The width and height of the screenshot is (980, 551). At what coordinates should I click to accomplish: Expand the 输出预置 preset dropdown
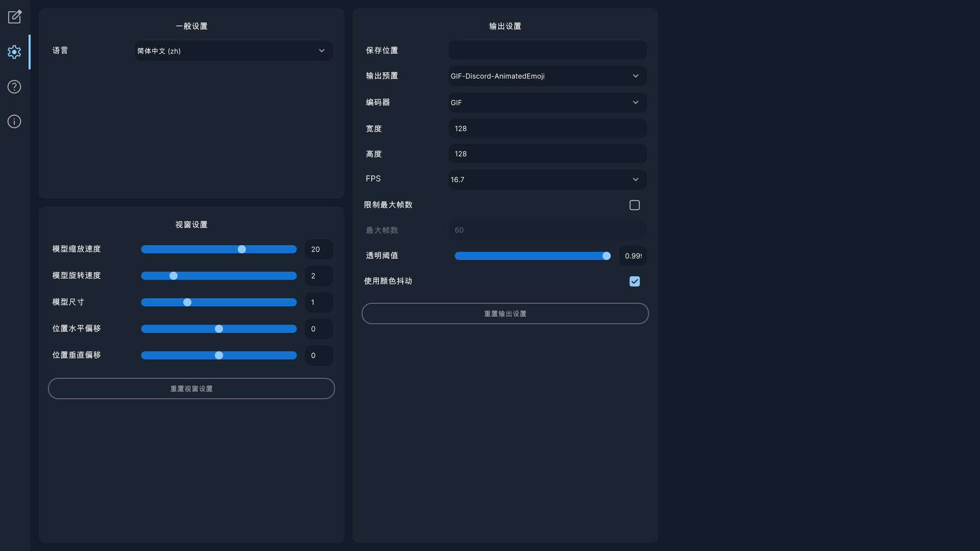click(547, 76)
